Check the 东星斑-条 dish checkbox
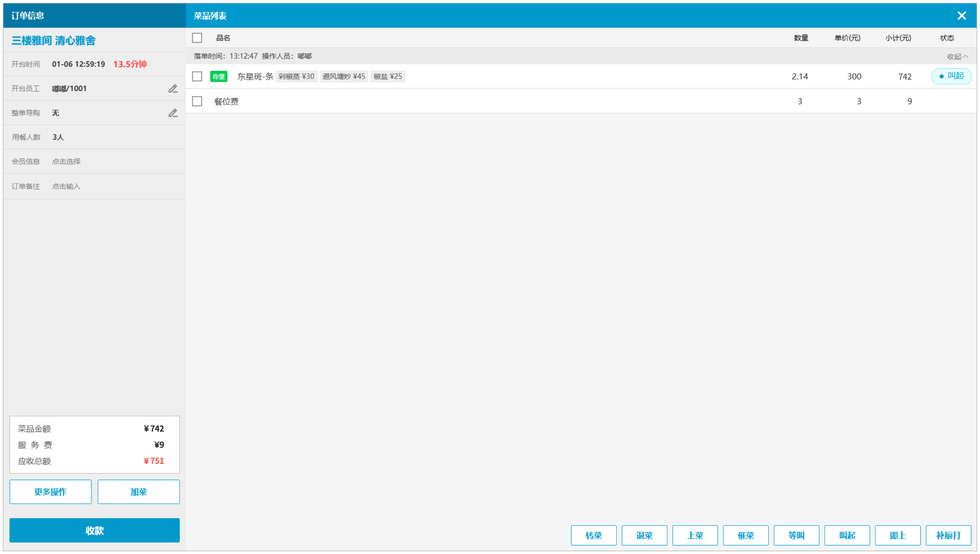The image size is (980, 554). 197,76
